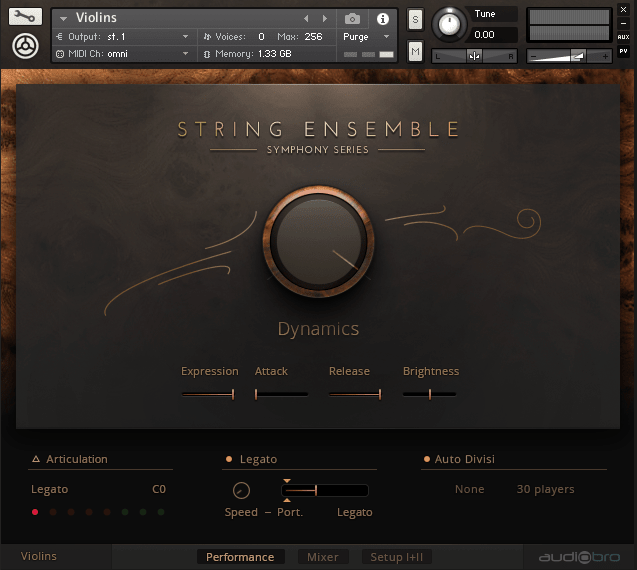The height and width of the screenshot is (570, 637).
Task: Click the Brightness slider
Action: 429,394
